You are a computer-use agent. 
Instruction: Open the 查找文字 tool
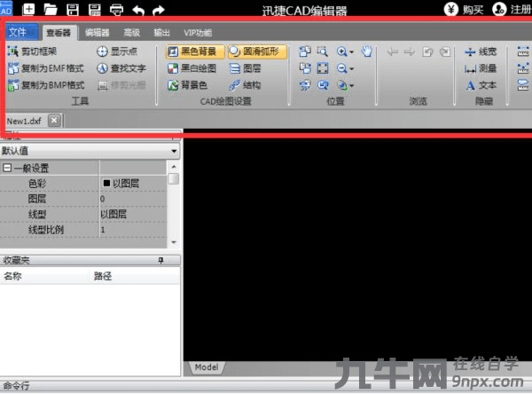click(121, 68)
